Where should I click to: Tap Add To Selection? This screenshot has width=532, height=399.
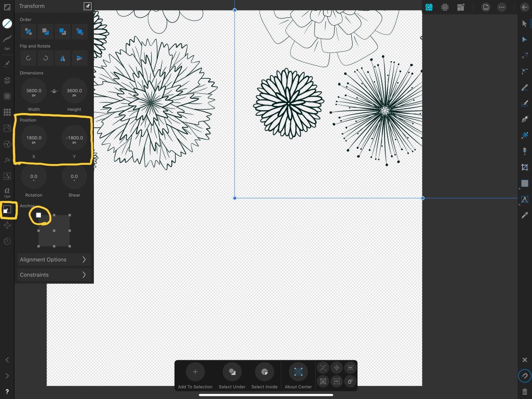195,372
